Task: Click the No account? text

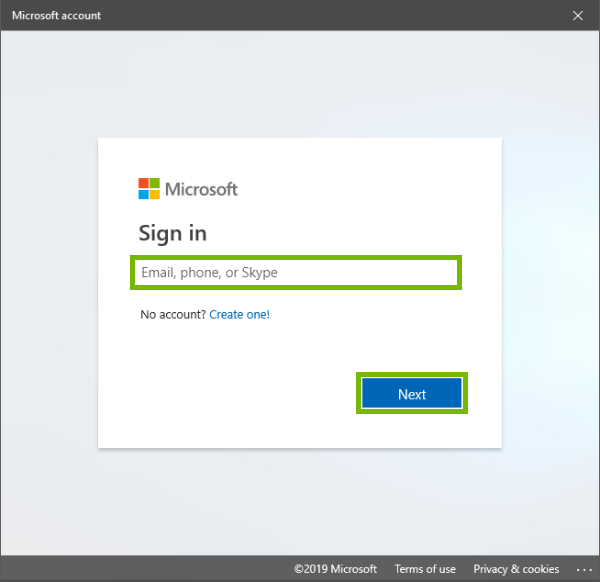Action: tap(173, 315)
